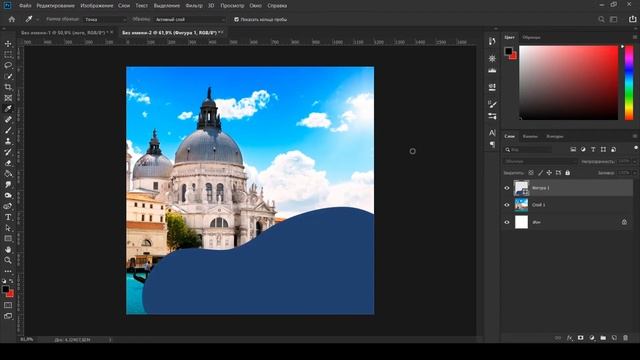Select the History Brush tool
Screen dimensions: 640x360
point(8,152)
